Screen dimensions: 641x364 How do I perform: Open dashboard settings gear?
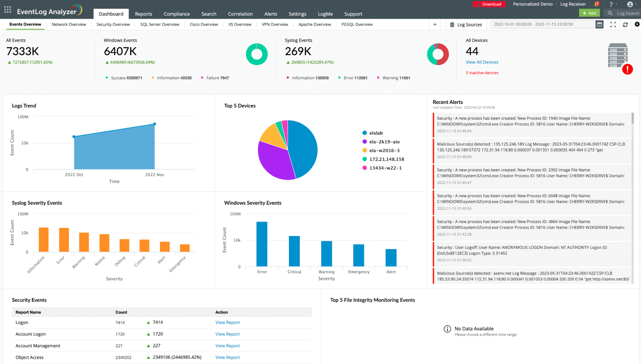coord(637,24)
